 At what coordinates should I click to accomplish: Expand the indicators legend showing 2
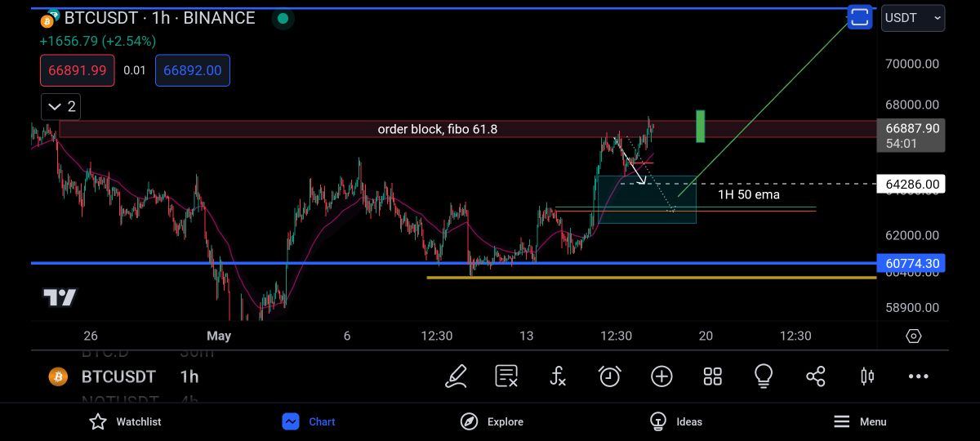(x=61, y=106)
